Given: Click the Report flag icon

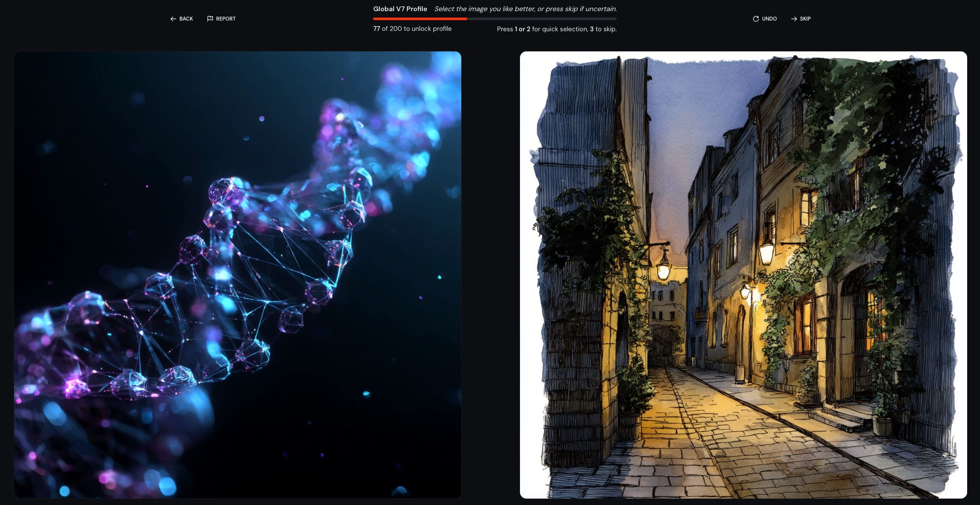Looking at the screenshot, I should 210,19.
